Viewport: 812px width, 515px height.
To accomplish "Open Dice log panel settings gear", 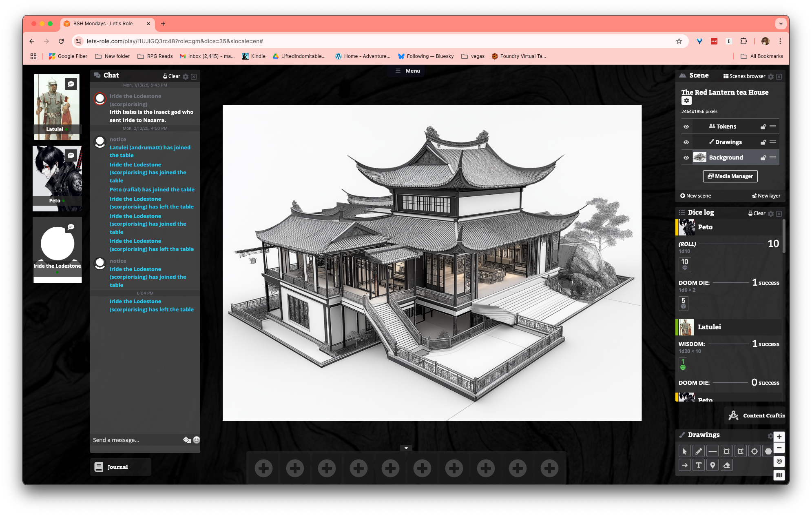I will pos(771,214).
